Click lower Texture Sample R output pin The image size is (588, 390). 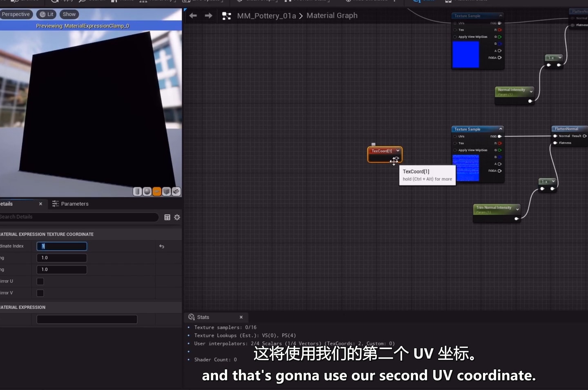point(499,143)
